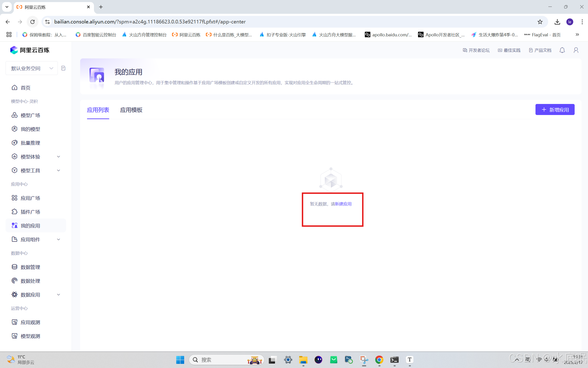Select the 应用列表 tab
The image size is (588, 368).
98,110
